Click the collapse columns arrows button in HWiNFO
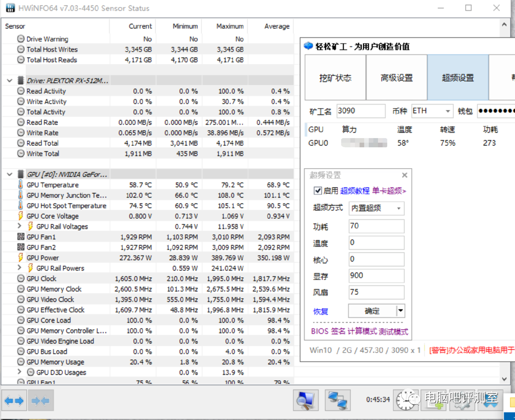This screenshot has height=420, width=515. [x=41, y=400]
